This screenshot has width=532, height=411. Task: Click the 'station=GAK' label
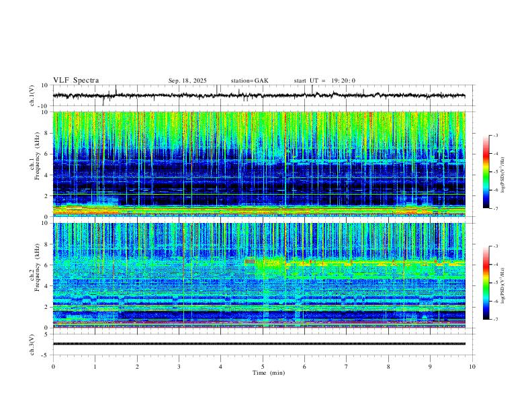(x=249, y=81)
